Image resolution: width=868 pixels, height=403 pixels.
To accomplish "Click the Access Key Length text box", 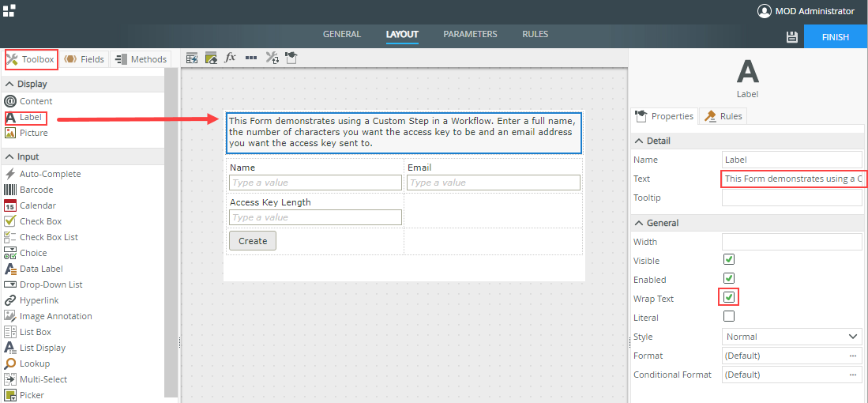I will 316,217.
